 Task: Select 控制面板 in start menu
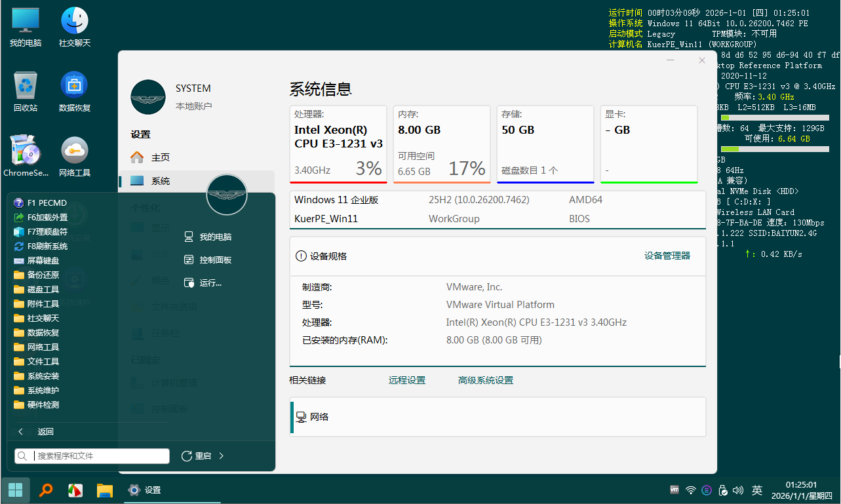click(215, 260)
